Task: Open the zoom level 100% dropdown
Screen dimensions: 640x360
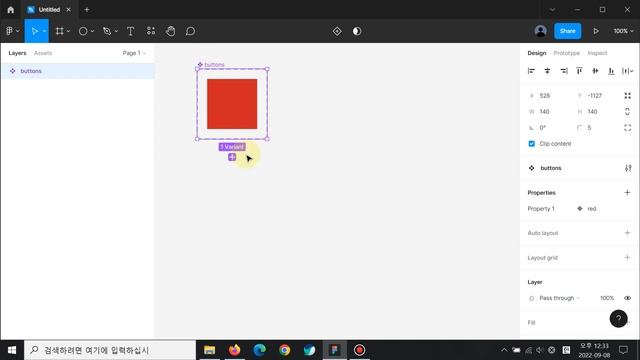Action: coord(623,31)
